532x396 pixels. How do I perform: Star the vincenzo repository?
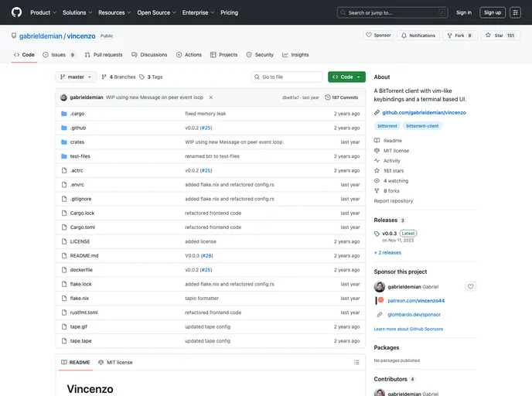click(500, 36)
